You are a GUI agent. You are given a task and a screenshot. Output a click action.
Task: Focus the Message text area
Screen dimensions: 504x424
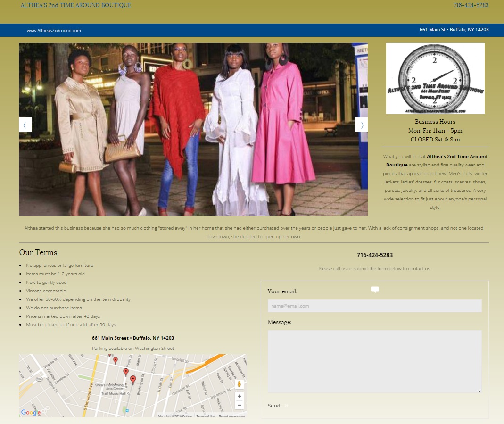pos(374,361)
